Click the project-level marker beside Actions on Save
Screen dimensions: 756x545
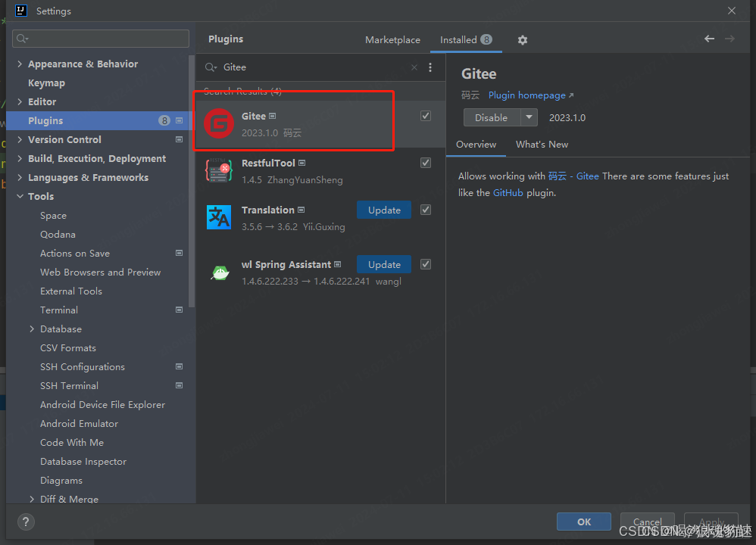(x=180, y=253)
